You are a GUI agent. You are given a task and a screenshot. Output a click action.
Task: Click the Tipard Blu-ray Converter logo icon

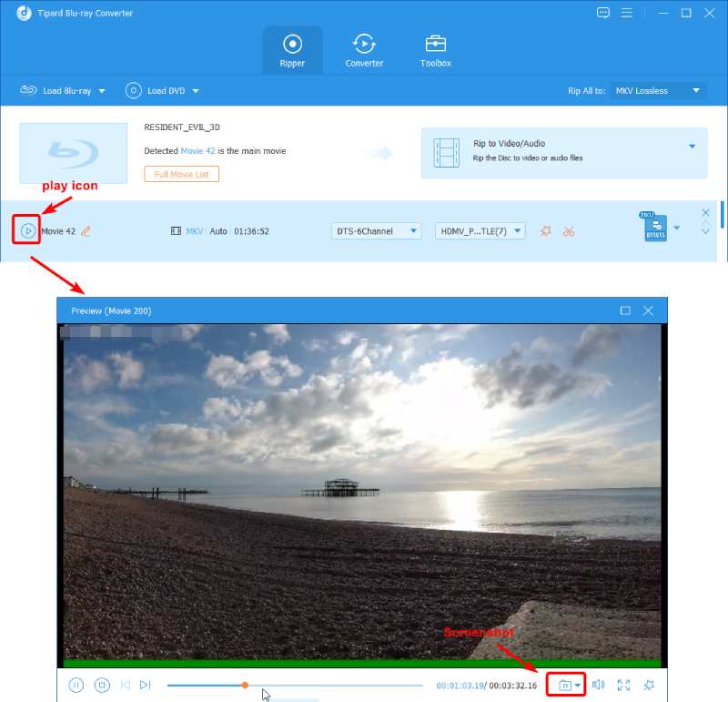click(25, 13)
